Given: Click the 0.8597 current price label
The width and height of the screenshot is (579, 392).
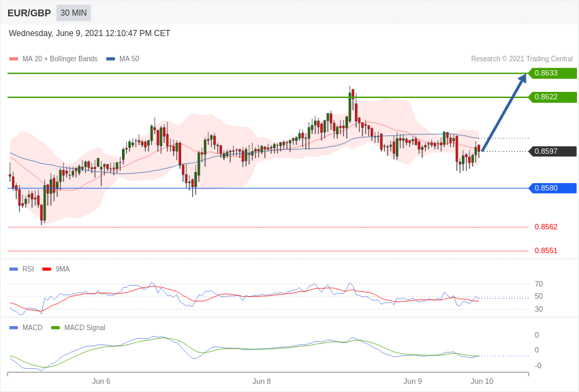Looking at the screenshot, I should (x=553, y=151).
